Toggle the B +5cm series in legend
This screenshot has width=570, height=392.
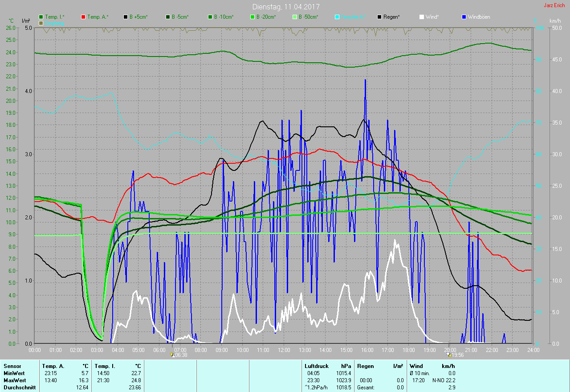[138, 17]
